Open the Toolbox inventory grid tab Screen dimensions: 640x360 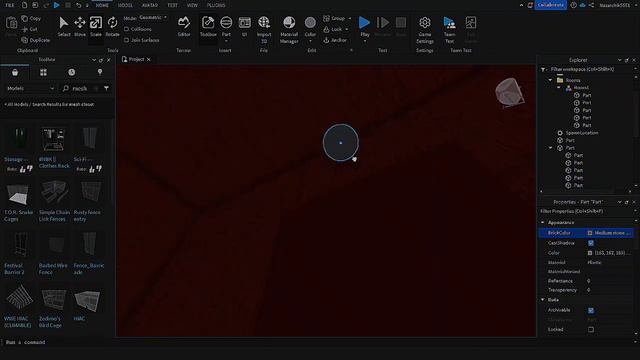tap(43, 72)
